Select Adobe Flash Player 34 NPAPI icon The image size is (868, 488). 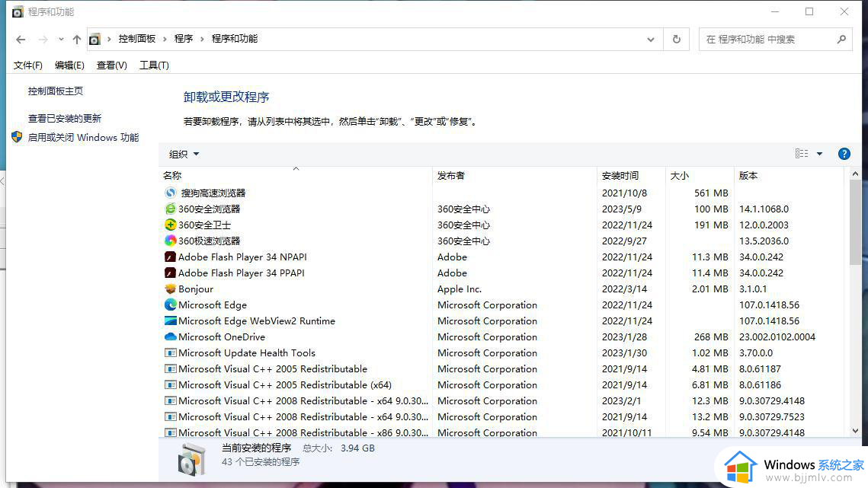171,257
